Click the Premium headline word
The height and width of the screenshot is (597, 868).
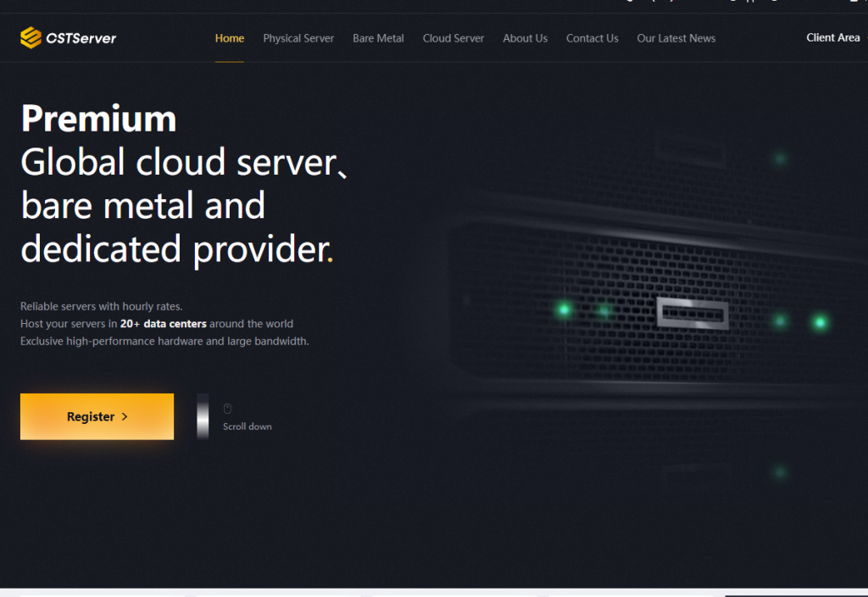(x=98, y=119)
